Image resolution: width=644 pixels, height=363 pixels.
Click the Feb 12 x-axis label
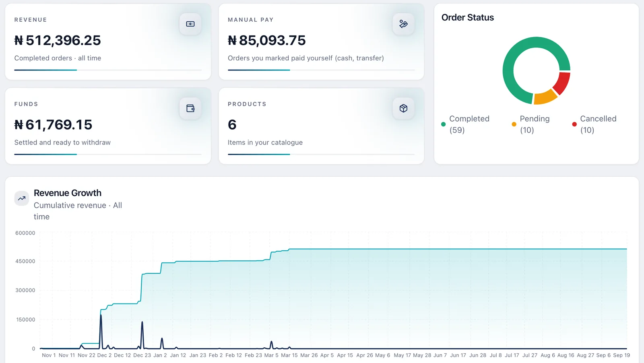tap(234, 355)
